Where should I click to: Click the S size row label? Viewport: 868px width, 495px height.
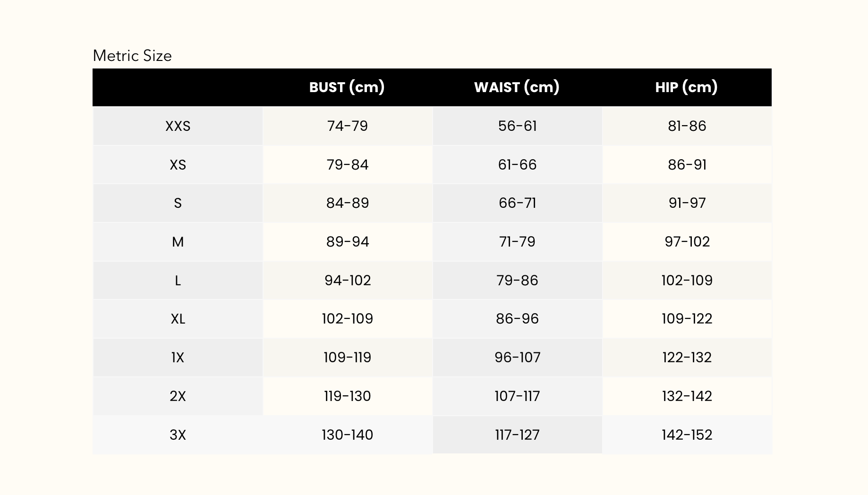coord(178,203)
